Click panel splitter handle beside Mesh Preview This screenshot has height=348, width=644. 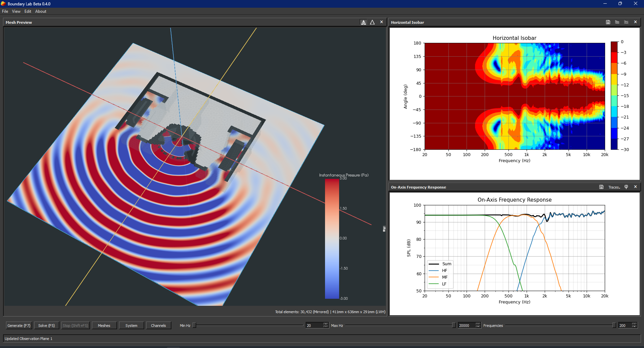click(x=384, y=229)
